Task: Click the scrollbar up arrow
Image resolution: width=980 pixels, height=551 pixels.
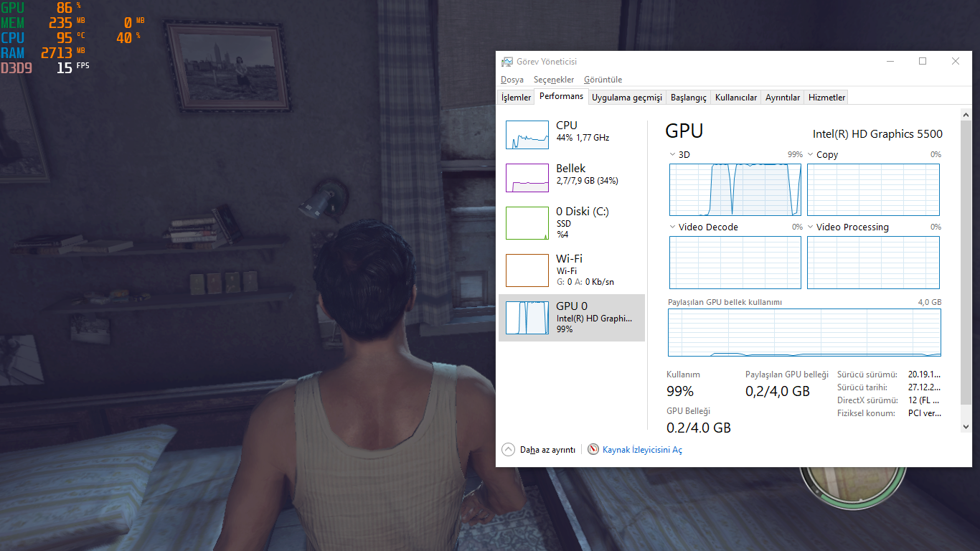Action: tap(966, 115)
